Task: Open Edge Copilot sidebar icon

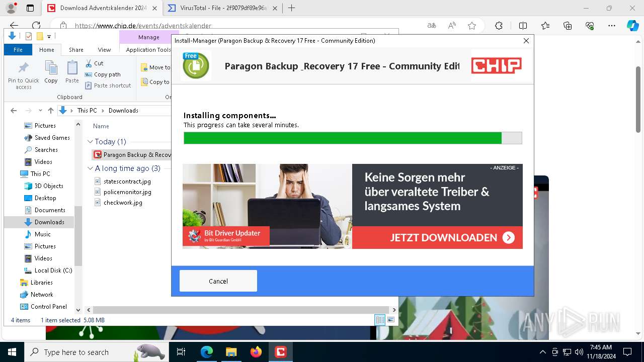Action: click(632, 26)
